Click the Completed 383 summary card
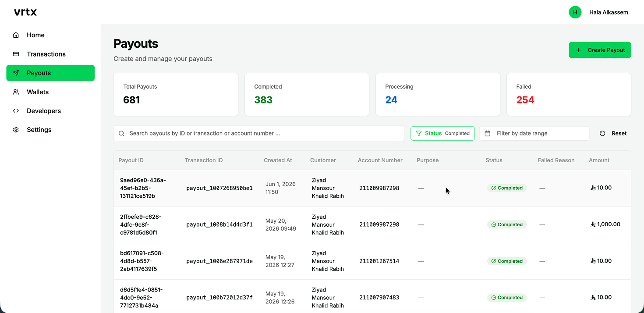The height and width of the screenshot is (313, 644). [307, 94]
